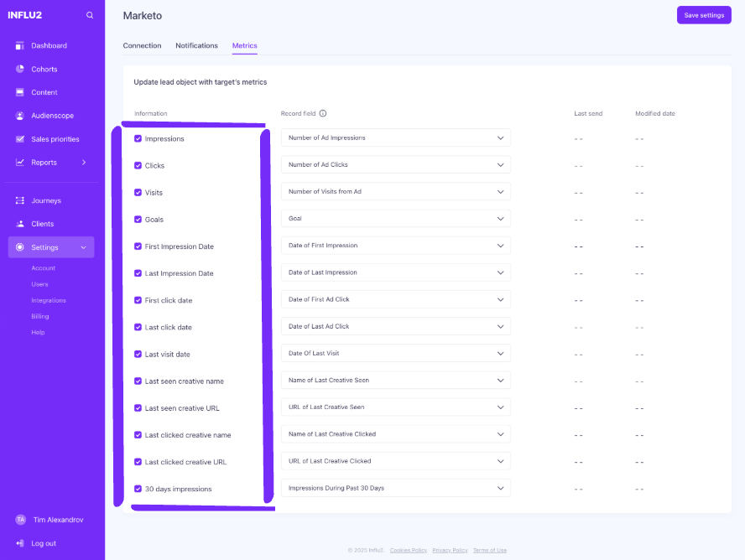Expand the Reports submenu chevron
This screenshot has width=745, height=560.
pyautogui.click(x=84, y=163)
